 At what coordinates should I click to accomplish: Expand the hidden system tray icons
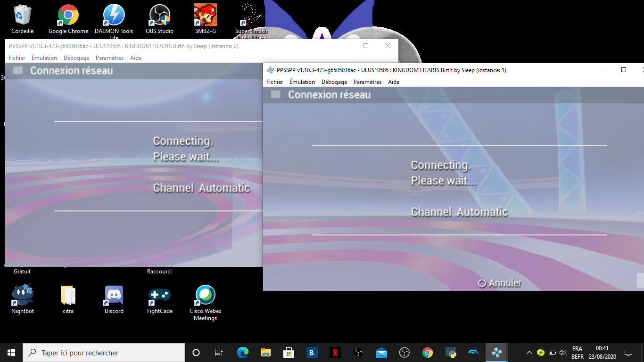[529, 353]
